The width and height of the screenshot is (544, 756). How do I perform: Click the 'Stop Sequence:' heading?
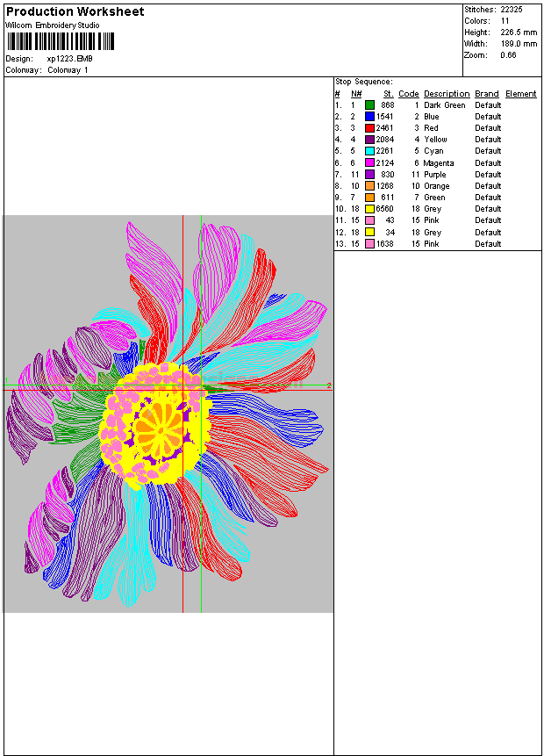pyautogui.click(x=364, y=82)
